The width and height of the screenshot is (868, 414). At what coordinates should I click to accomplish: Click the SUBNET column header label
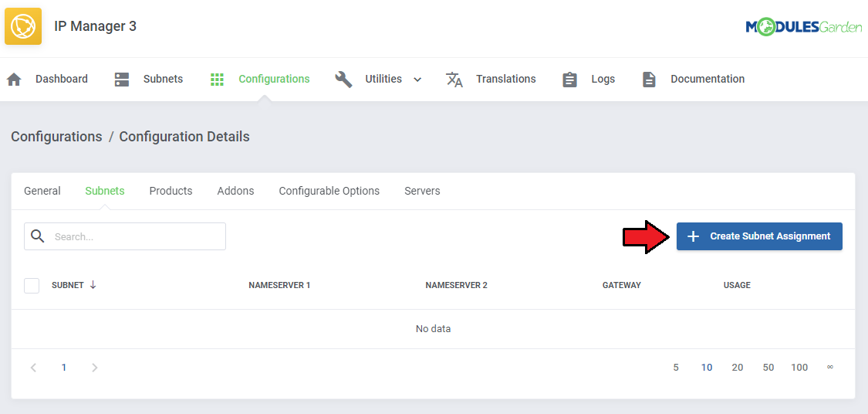point(68,286)
